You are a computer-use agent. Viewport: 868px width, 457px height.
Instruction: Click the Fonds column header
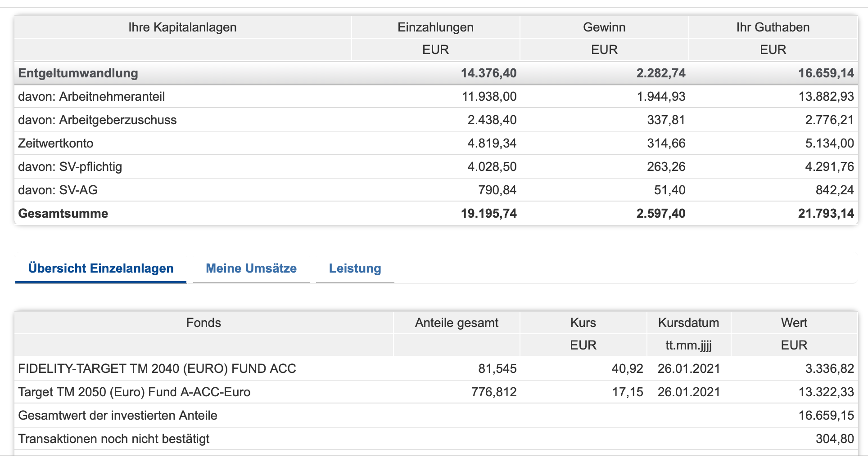click(x=203, y=323)
